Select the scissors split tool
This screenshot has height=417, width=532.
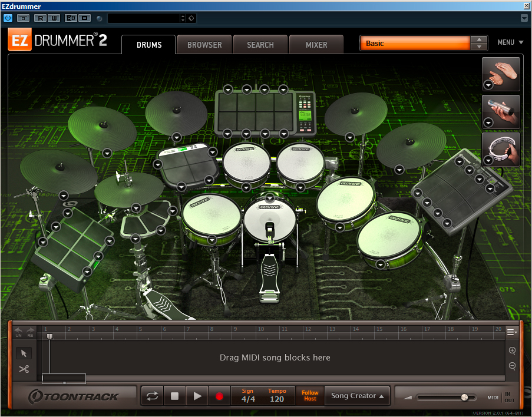pos(24,369)
